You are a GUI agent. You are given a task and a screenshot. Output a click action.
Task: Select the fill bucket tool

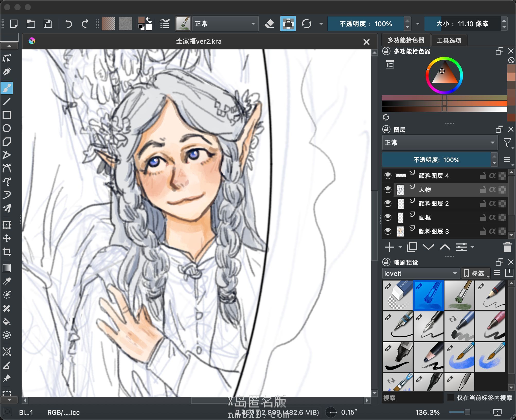(7, 321)
